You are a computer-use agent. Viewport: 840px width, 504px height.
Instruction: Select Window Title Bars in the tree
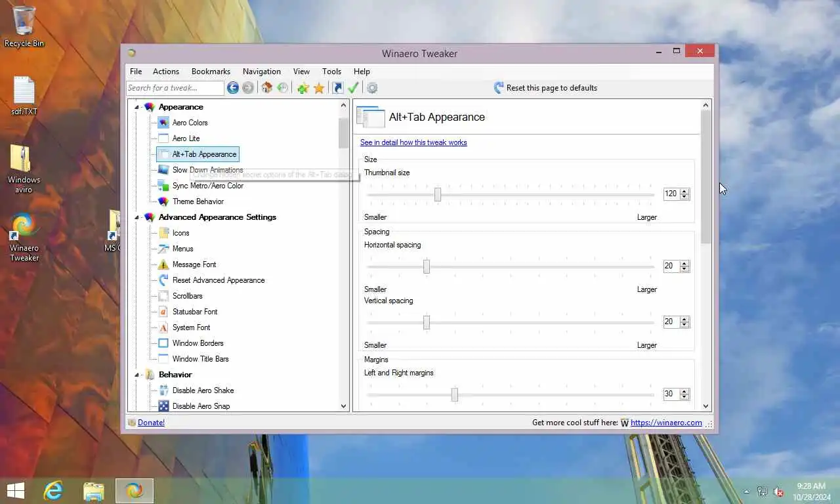[x=200, y=359]
